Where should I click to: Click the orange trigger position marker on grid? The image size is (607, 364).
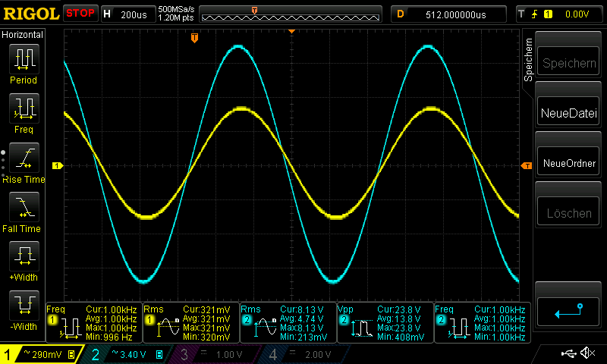coord(195,38)
